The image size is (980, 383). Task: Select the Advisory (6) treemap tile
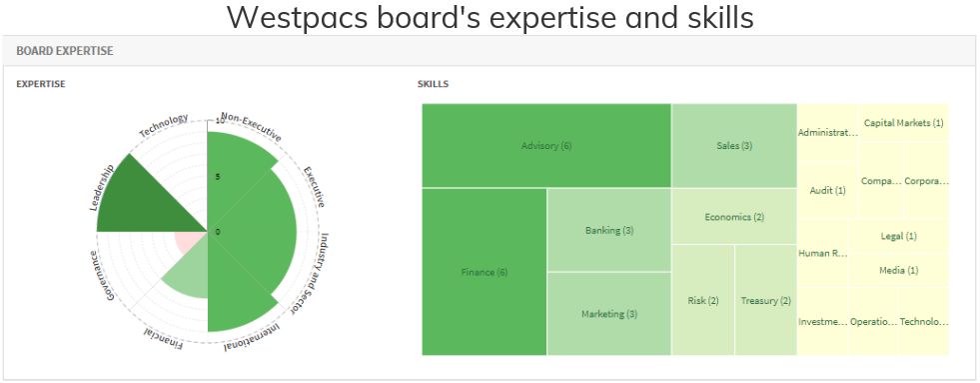[546, 146]
